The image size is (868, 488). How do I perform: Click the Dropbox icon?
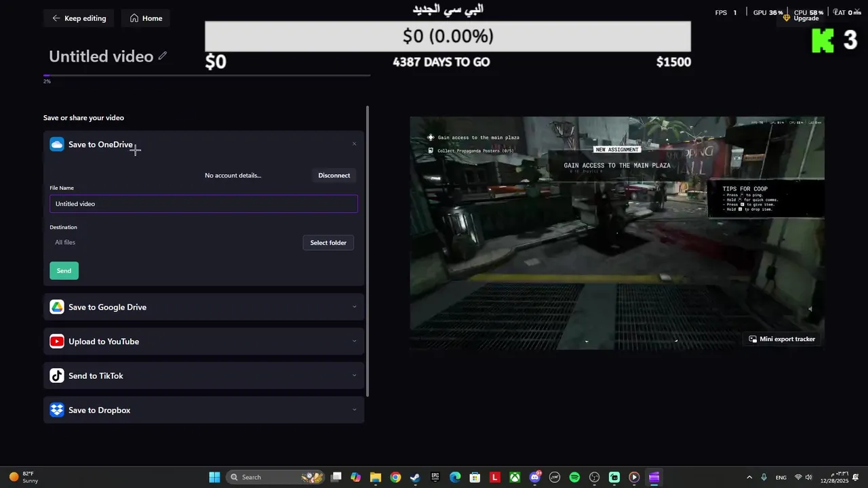(x=57, y=410)
